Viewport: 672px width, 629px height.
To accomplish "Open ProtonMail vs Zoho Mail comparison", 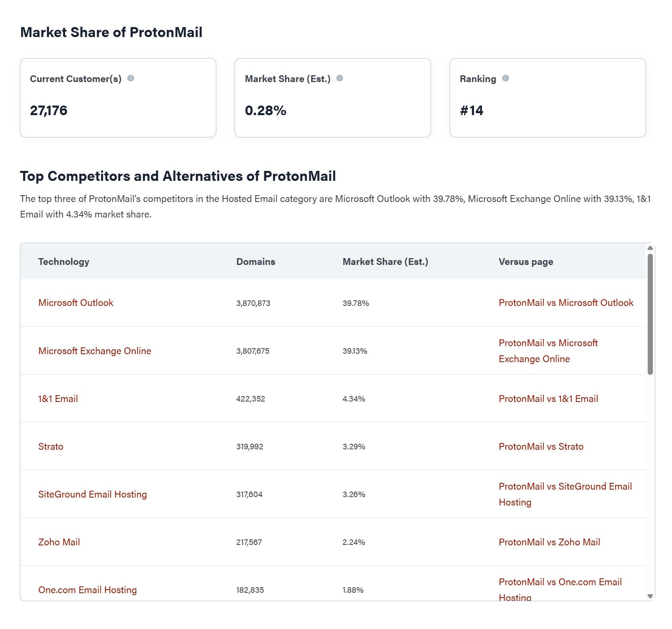I will (x=549, y=542).
